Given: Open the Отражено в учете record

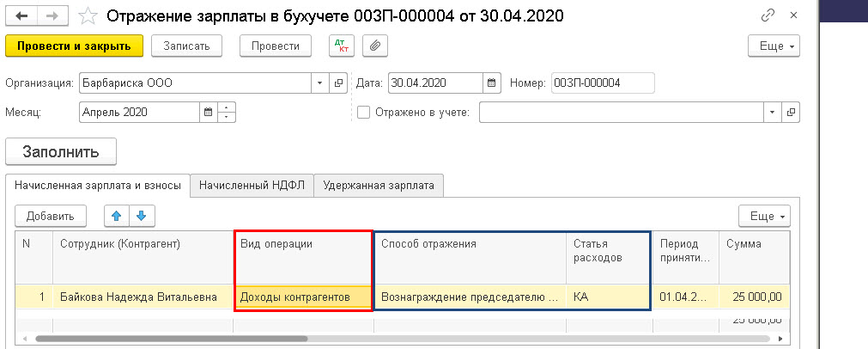Looking at the screenshot, I should coord(791,112).
